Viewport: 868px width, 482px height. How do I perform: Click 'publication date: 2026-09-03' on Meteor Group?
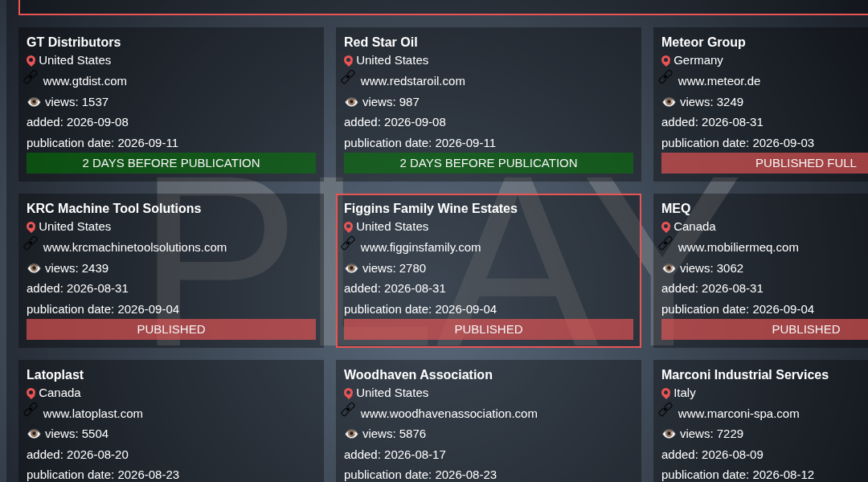coord(737,143)
